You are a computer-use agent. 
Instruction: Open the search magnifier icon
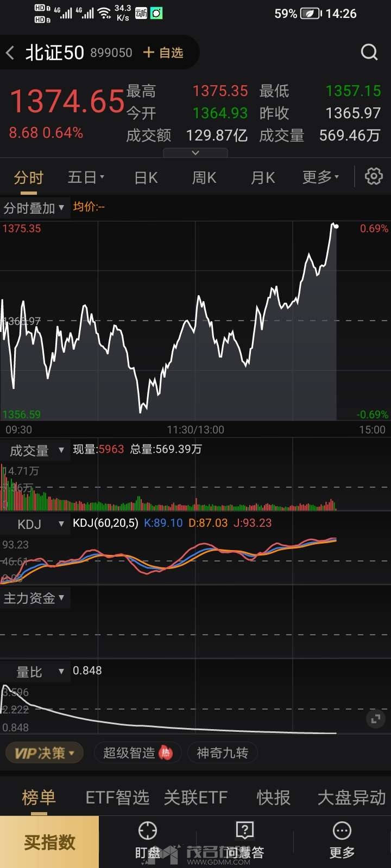point(369,52)
